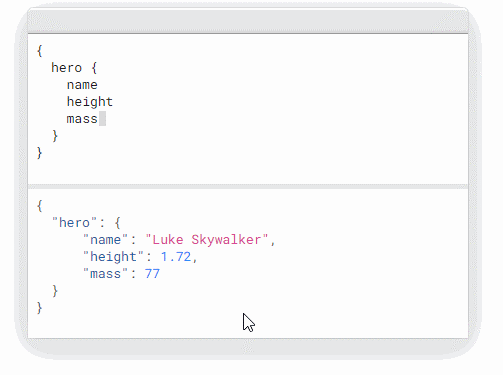Image resolution: width=503 pixels, height=375 pixels.
Task: Place cursor after 'mass' in query editor
Action: tap(102, 119)
